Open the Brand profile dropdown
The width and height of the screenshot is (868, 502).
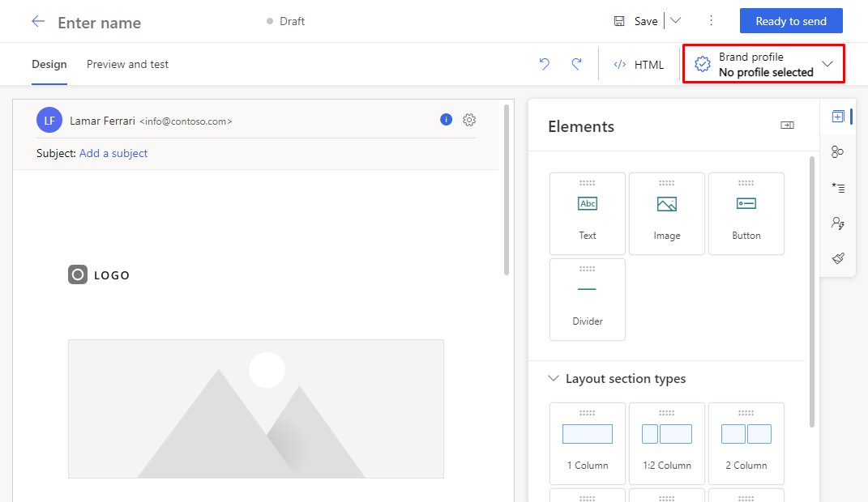(763, 64)
